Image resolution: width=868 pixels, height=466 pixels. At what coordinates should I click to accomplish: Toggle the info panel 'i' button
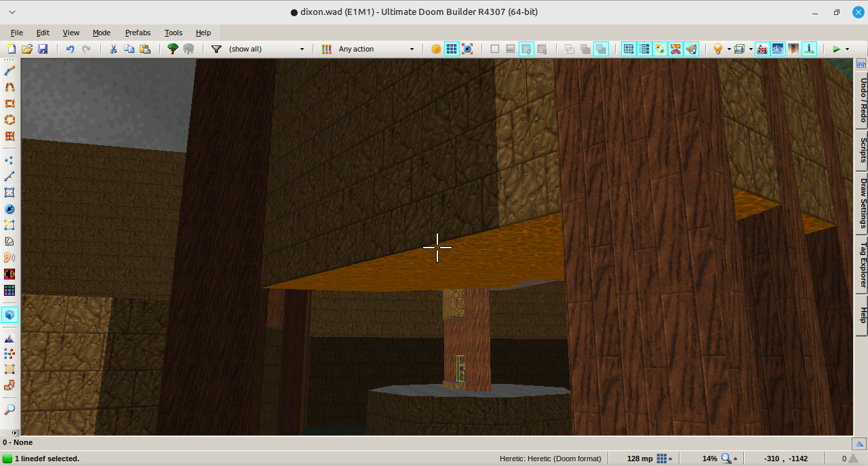pos(809,49)
